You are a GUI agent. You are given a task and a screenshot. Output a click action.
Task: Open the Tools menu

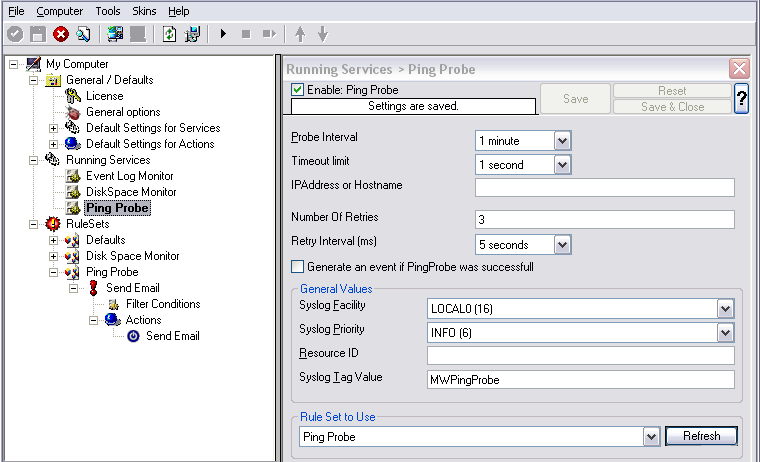pos(108,11)
